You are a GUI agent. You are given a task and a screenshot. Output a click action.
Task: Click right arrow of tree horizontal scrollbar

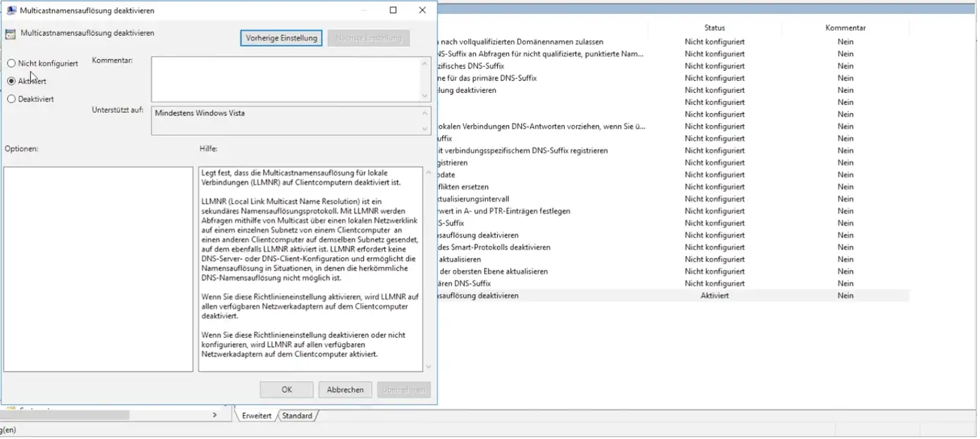click(214, 415)
